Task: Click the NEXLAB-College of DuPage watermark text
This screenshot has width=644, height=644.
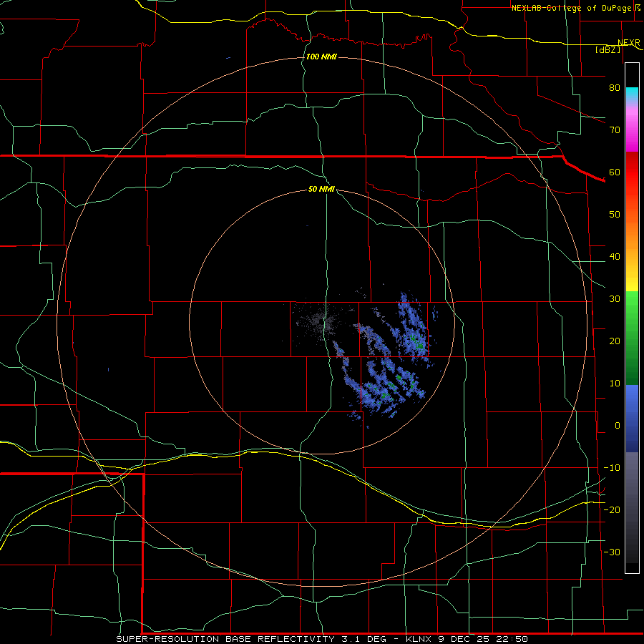Action: coord(572,8)
